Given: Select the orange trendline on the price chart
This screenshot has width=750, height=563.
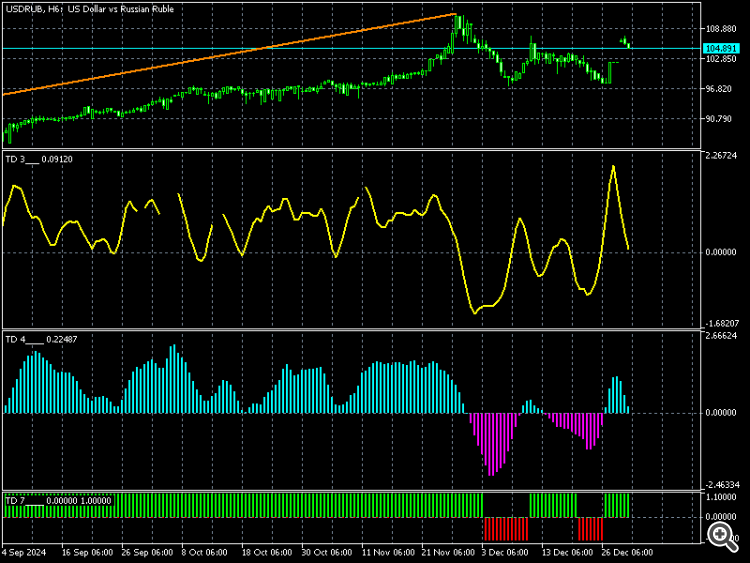Looking at the screenshot, I should [x=230, y=54].
